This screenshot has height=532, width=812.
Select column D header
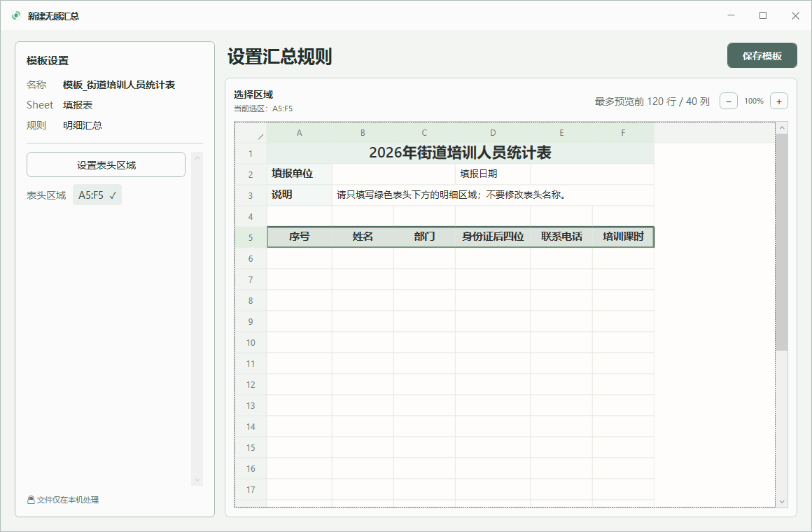point(493,133)
